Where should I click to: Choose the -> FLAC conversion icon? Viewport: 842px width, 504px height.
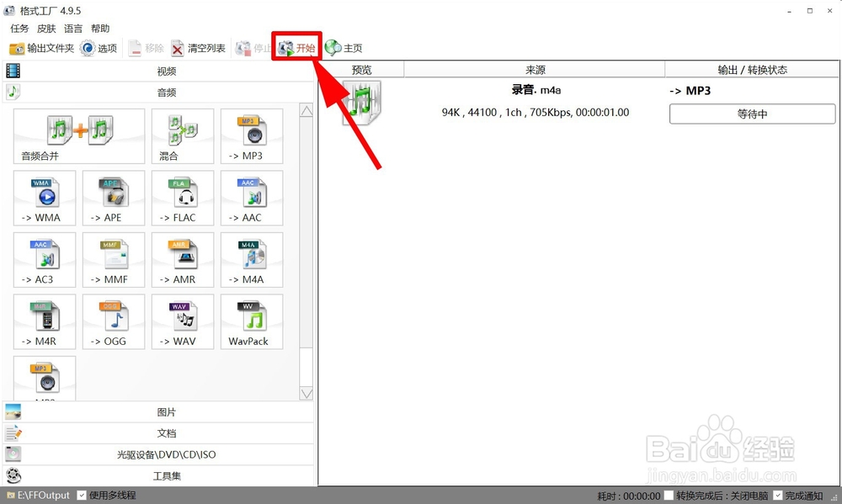[x=183, y=198]
